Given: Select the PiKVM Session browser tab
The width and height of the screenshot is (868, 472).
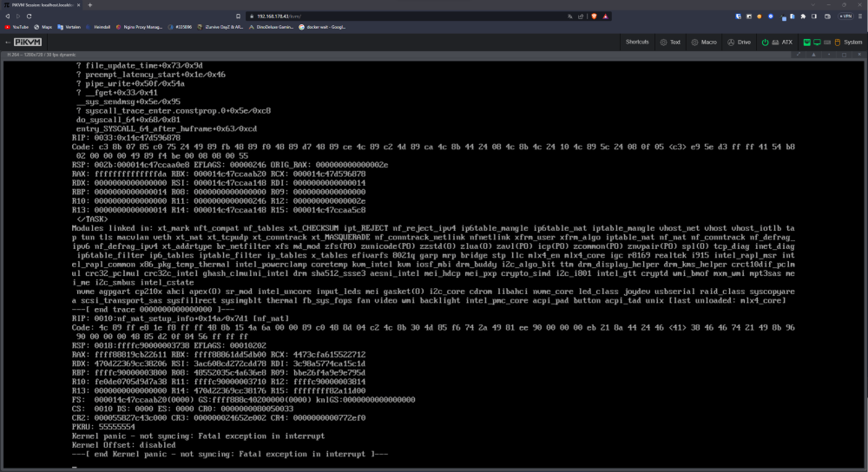Looking at the screenshot, I should point(42,5).
